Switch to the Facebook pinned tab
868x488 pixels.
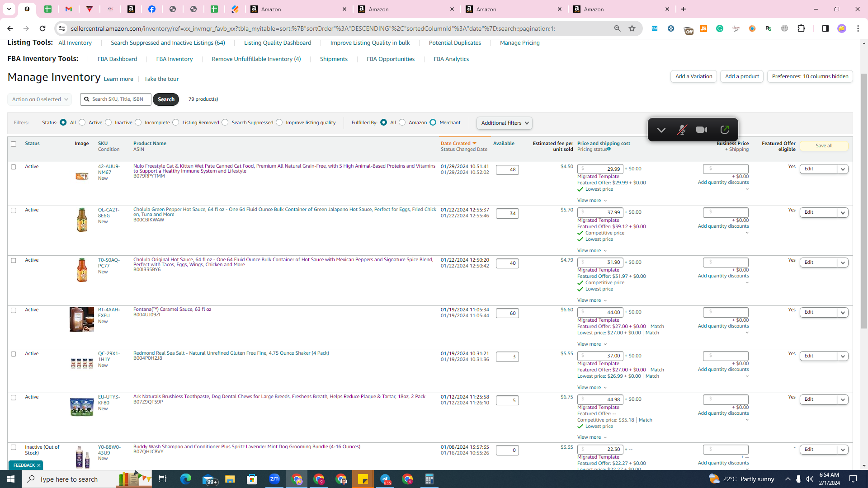point(152,9)
